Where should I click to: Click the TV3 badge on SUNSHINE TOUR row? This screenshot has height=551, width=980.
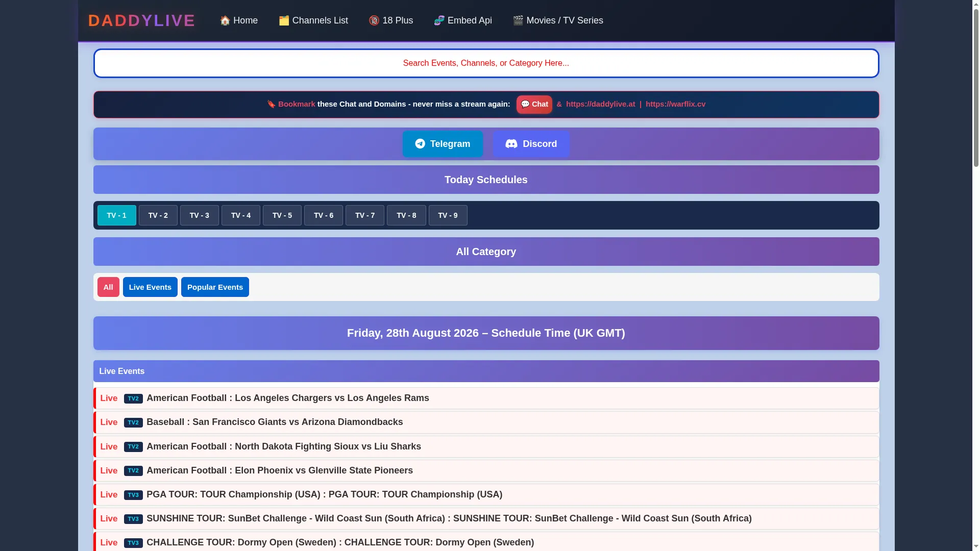[x=133, y=519]
